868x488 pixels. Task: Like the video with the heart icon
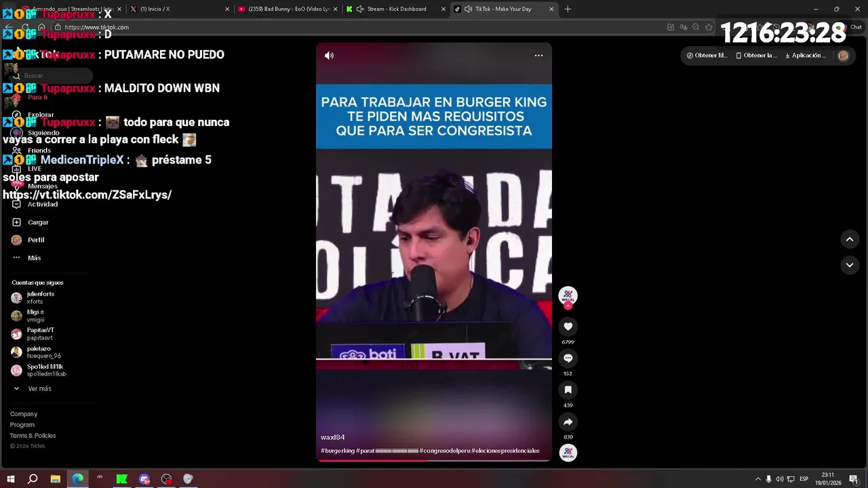568,327
